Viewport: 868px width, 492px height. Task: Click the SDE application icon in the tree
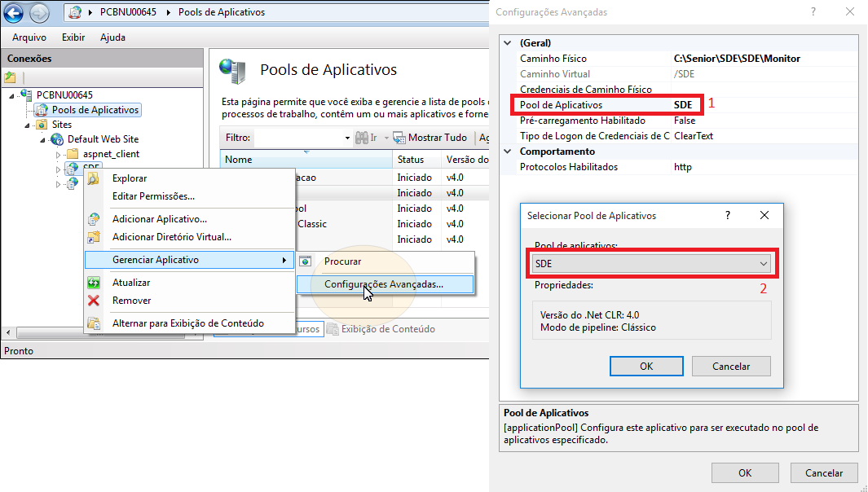tap(72, 169)
